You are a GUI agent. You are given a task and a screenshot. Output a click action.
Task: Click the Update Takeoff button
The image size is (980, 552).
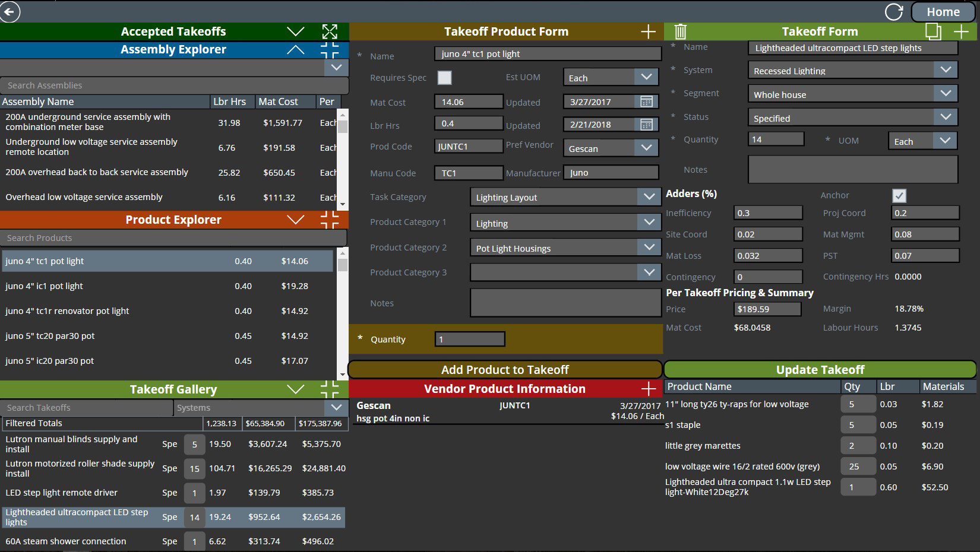(820, 369)
